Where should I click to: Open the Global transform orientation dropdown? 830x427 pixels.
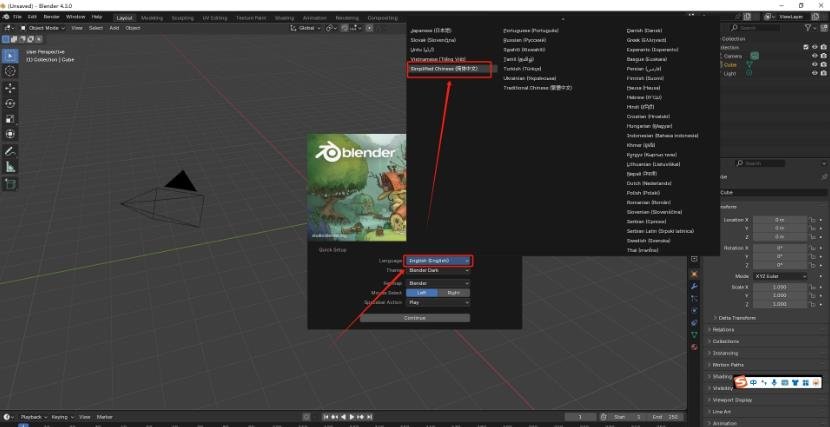point(305,28)
